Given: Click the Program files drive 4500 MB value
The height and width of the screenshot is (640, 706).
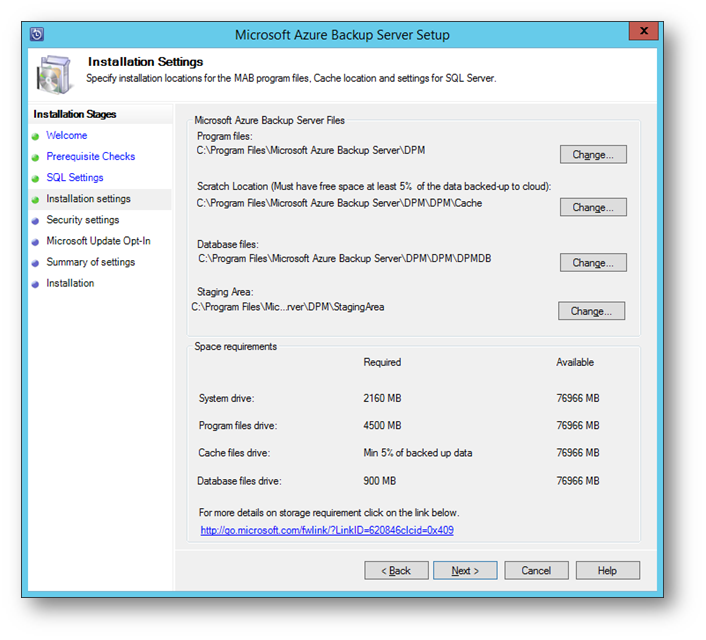Looking at the screenshot, I should (x=382, y=426).
